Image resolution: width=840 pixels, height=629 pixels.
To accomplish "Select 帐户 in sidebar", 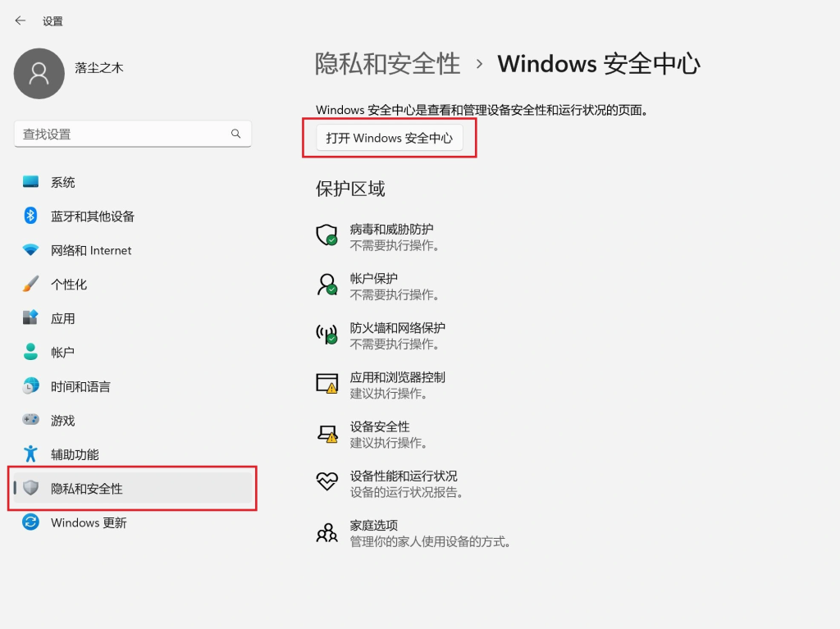I will point(132,352).
